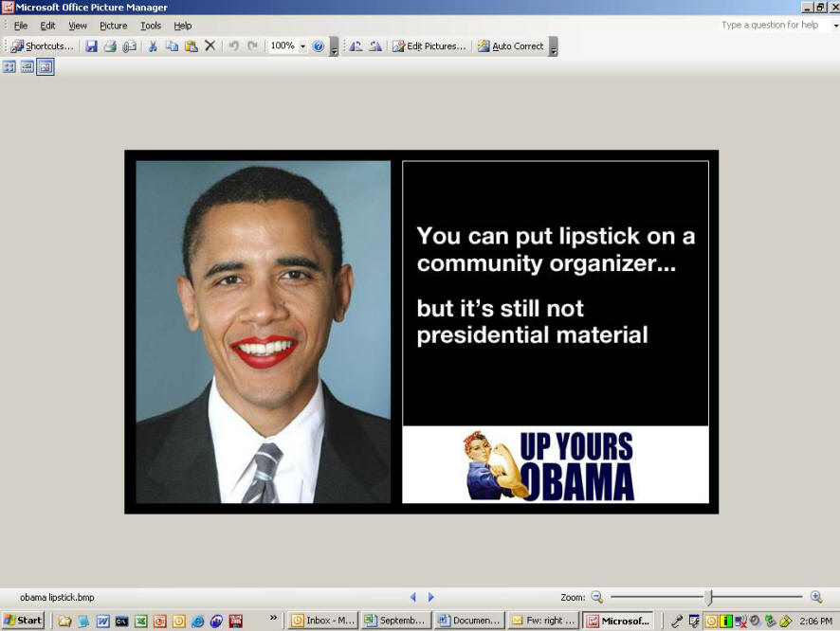Expand the 100% zoom dropdown

[x=302, y=45]
